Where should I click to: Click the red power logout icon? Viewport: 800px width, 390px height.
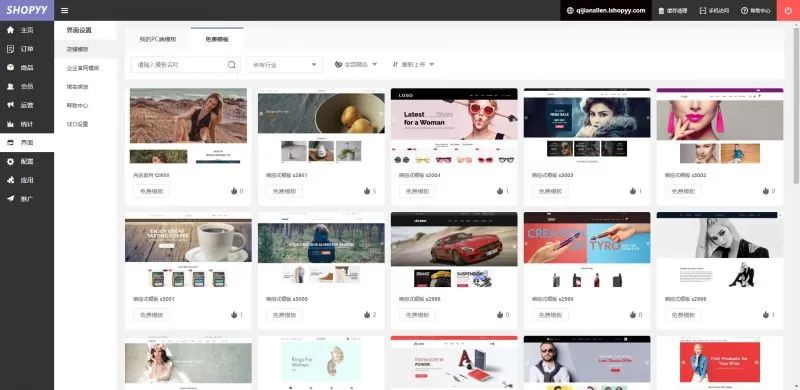tap(788, 10)
